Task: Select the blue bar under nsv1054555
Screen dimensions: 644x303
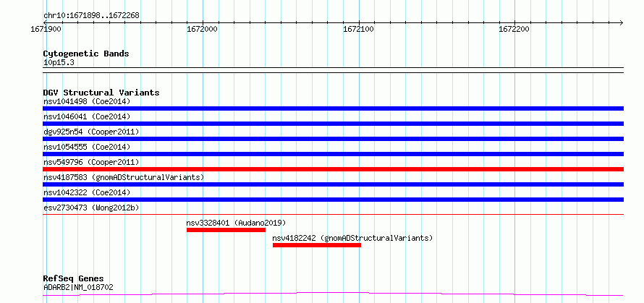Action: 333,154
